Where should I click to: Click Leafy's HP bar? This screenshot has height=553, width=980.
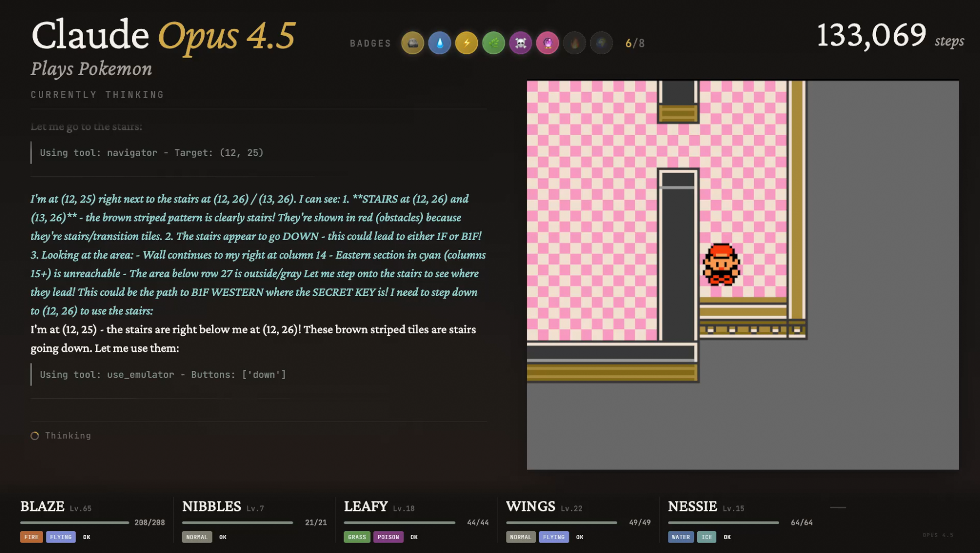pyautogui.click(x=399, y=523)
